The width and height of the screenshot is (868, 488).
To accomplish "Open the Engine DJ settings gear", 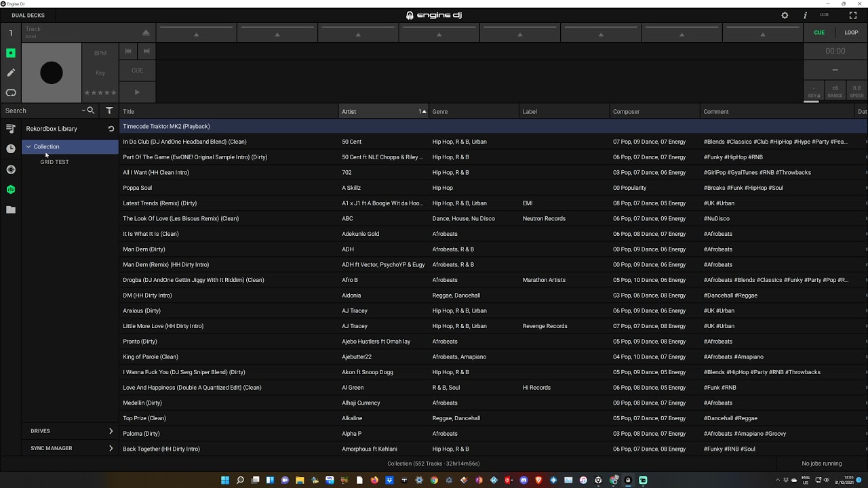I will tap(785, 16).
